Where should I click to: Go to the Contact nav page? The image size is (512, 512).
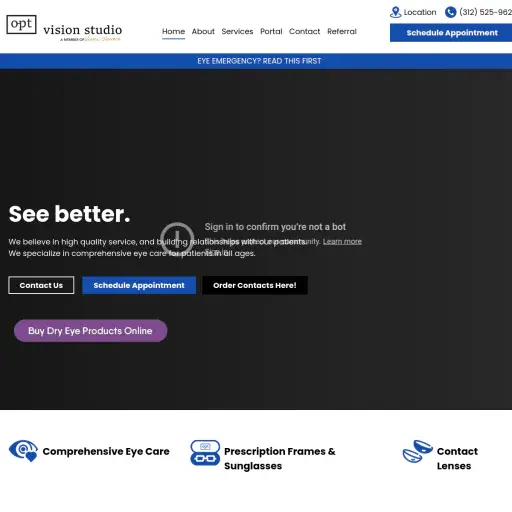click(x=304, y=31)
